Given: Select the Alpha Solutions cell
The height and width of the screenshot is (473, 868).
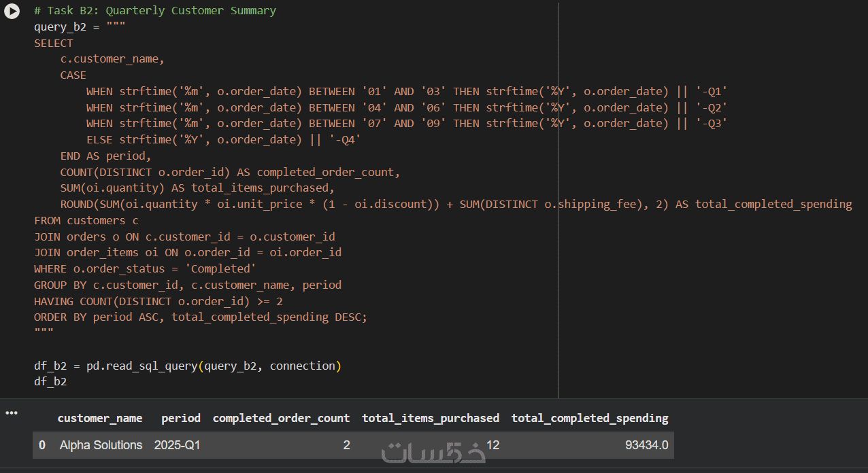Looking at the screenshot, I should [x=101, y=445].
